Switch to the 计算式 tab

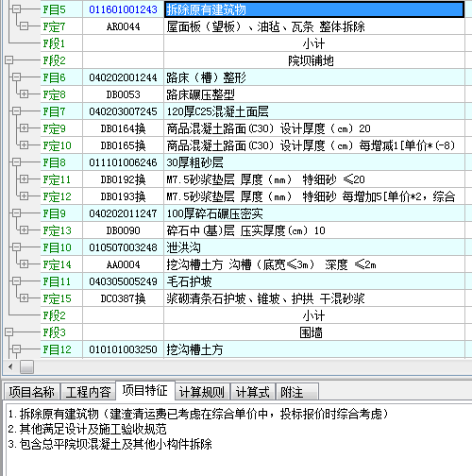tap(253, 392)
